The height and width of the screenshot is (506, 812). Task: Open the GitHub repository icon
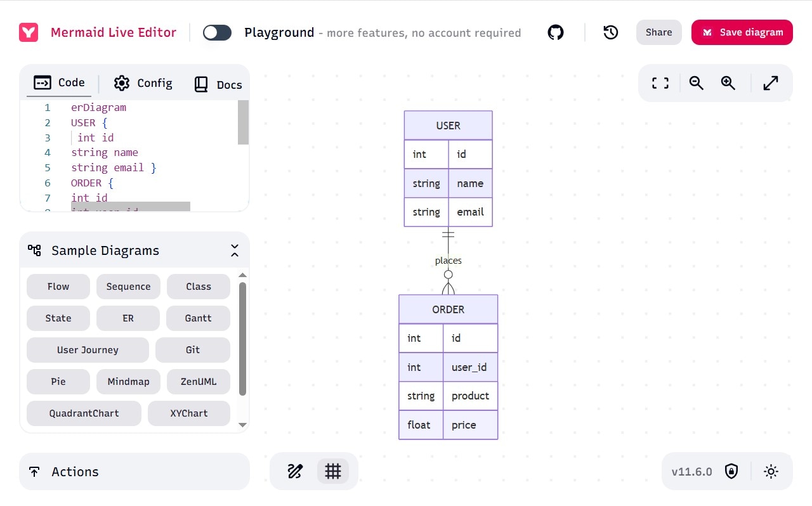(x=556, y=32)
